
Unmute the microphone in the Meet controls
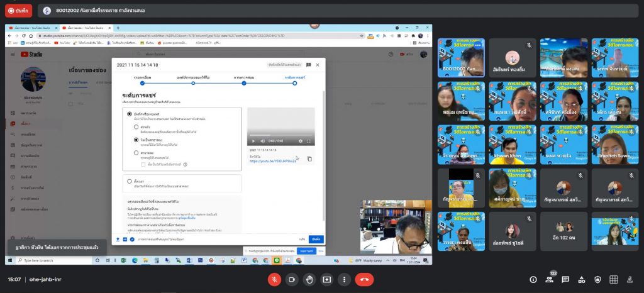tap(274, 279)
